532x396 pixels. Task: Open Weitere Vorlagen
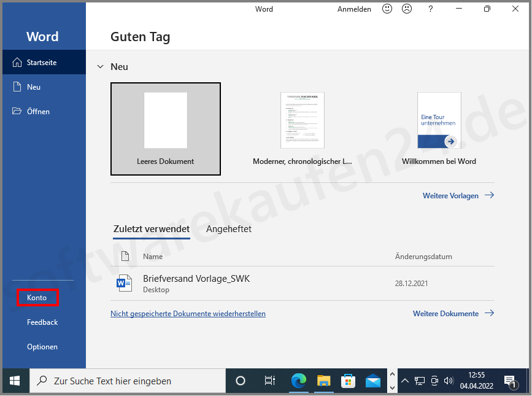pyautogui.click(x=451, y=195)
